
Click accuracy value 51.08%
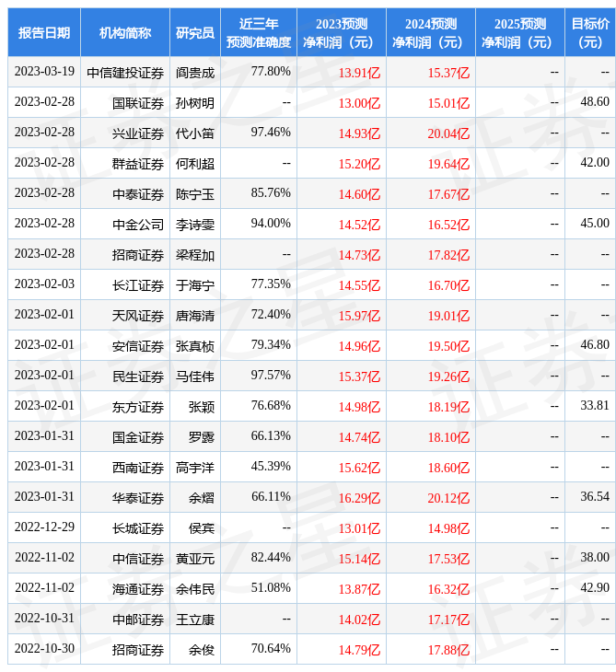pos(271,587)
